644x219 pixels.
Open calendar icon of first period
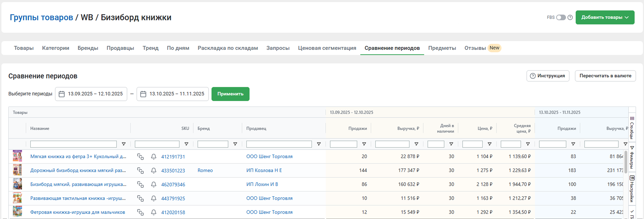point(62,94)
